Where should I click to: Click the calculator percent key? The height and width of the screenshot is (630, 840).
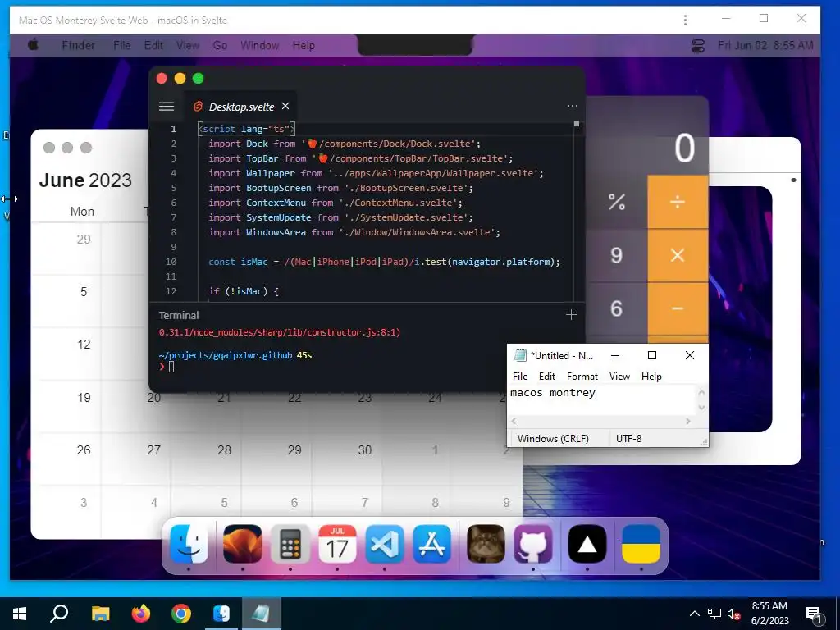coord(617,202)
